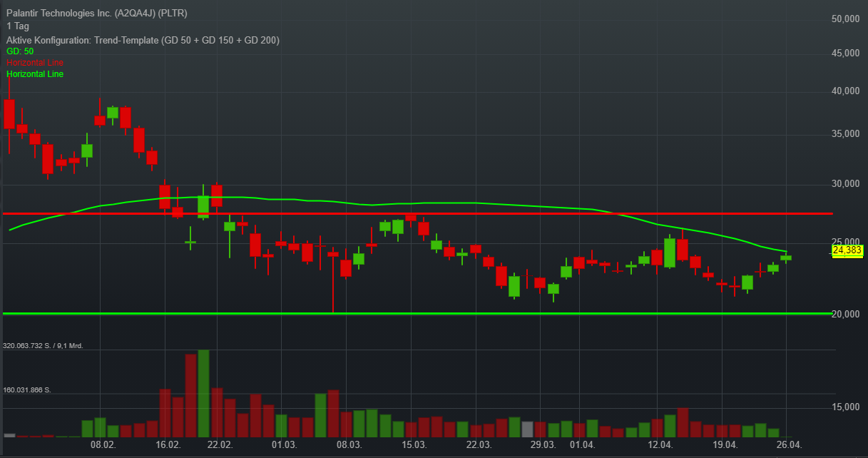Click the 45,000 price axis label

pyautogui.click(x=846, y=54)
